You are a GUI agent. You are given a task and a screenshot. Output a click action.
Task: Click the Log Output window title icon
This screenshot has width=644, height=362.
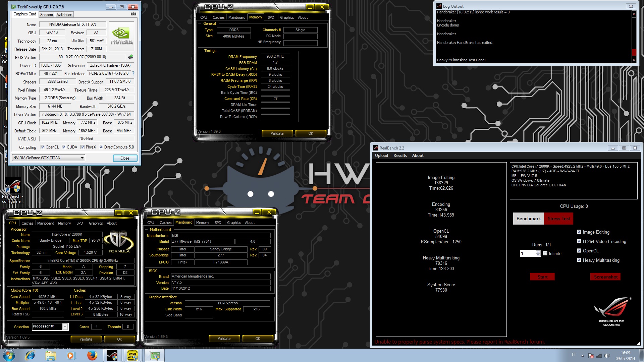[439, 6]
